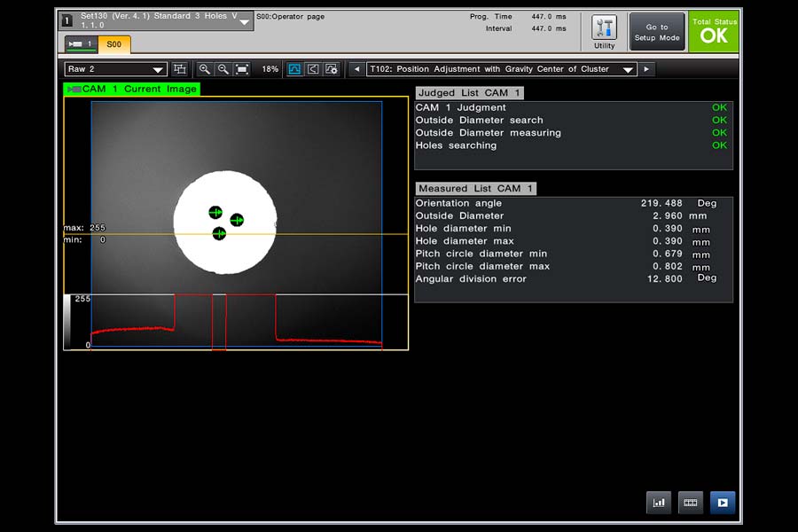
Task: Toggle the second display mode button
Action: coord(313,69)
